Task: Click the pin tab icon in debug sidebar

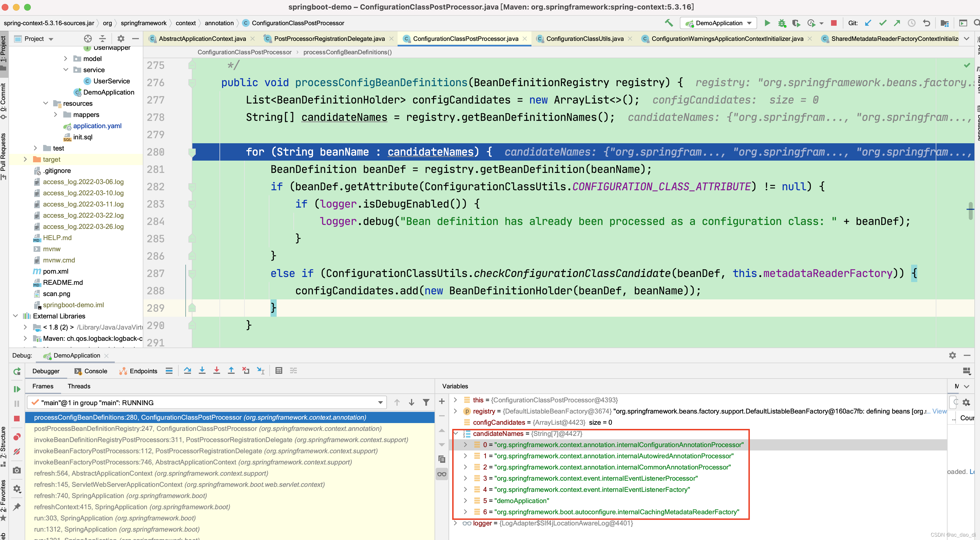Action: [17, 506]
